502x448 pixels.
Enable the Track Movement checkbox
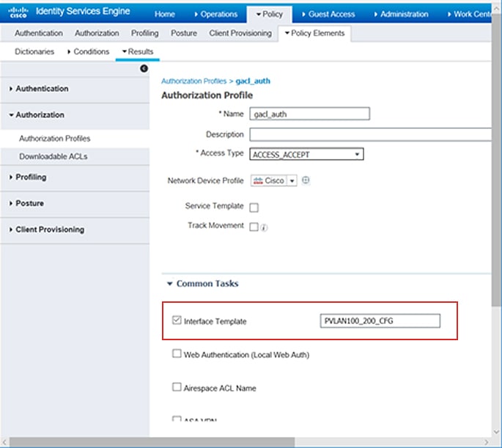[254, 227]
